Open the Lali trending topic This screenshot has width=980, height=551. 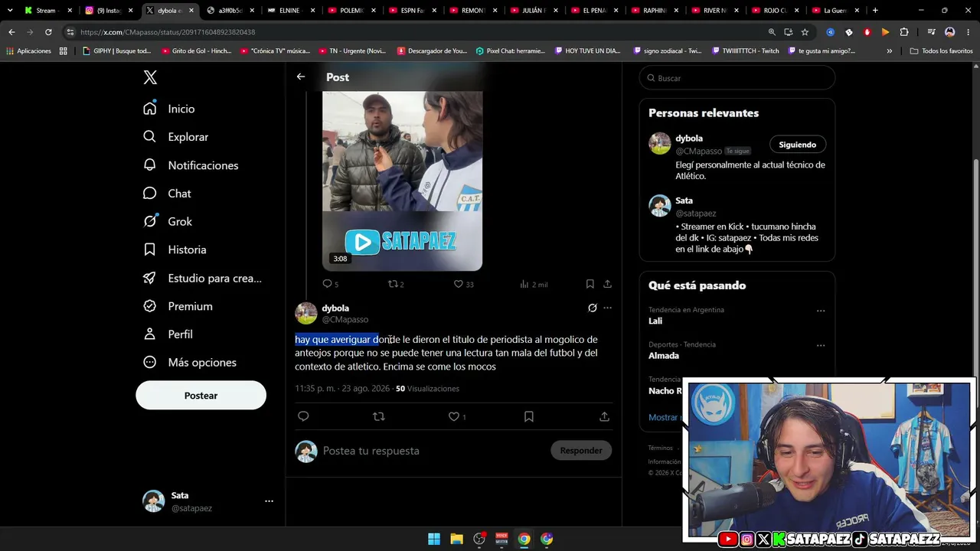coord(655,321)
